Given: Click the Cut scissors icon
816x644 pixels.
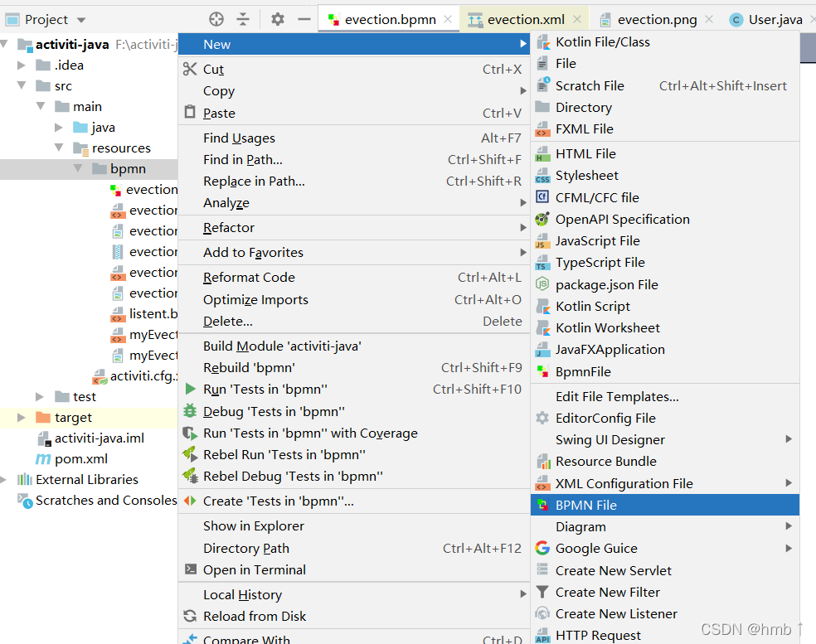Looking at the screenshot, I should (190, 69).
